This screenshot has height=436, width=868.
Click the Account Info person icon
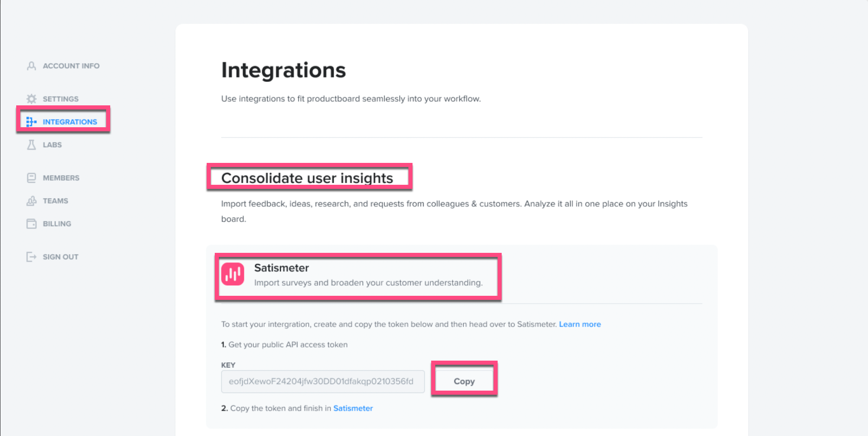point(31,66)
